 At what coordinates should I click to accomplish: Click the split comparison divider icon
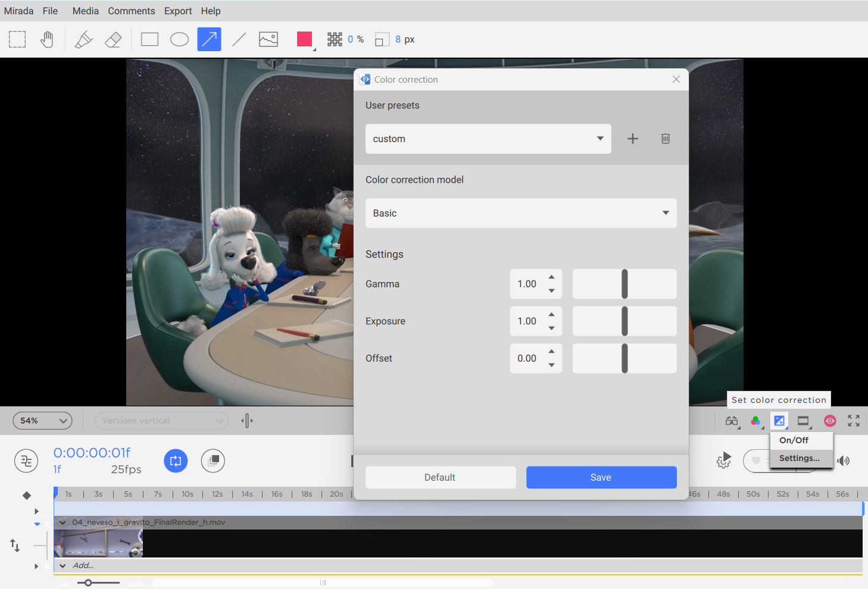click(247, 421)
